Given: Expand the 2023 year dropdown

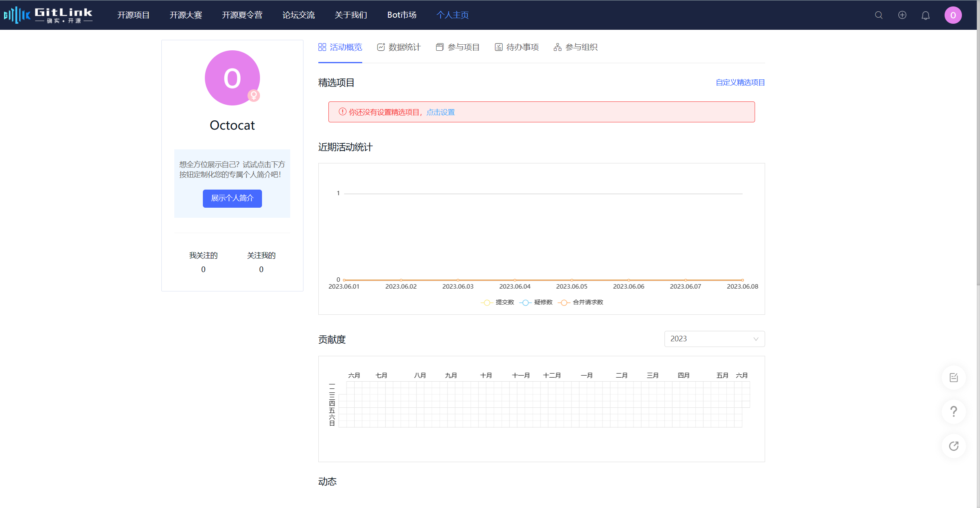Looking at the screenshot, I should pos(714,339).
